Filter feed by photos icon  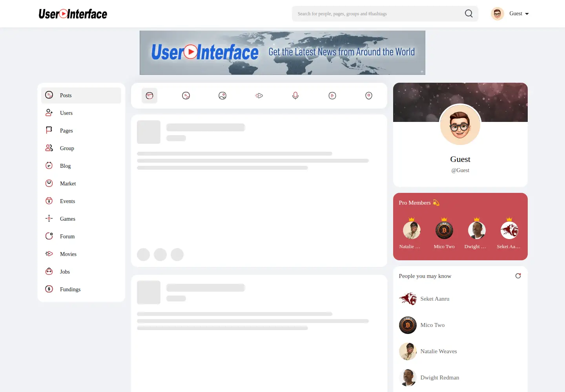tap(222, 96)
